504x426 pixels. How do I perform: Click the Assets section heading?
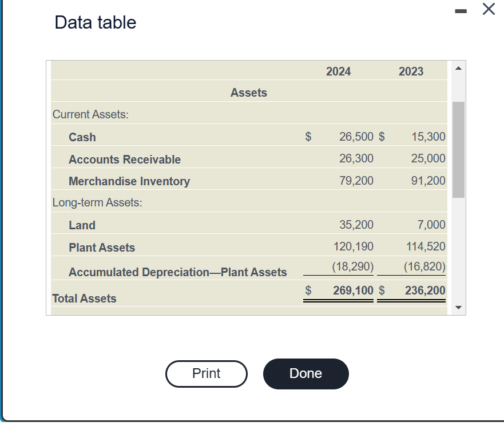[249, 92]
